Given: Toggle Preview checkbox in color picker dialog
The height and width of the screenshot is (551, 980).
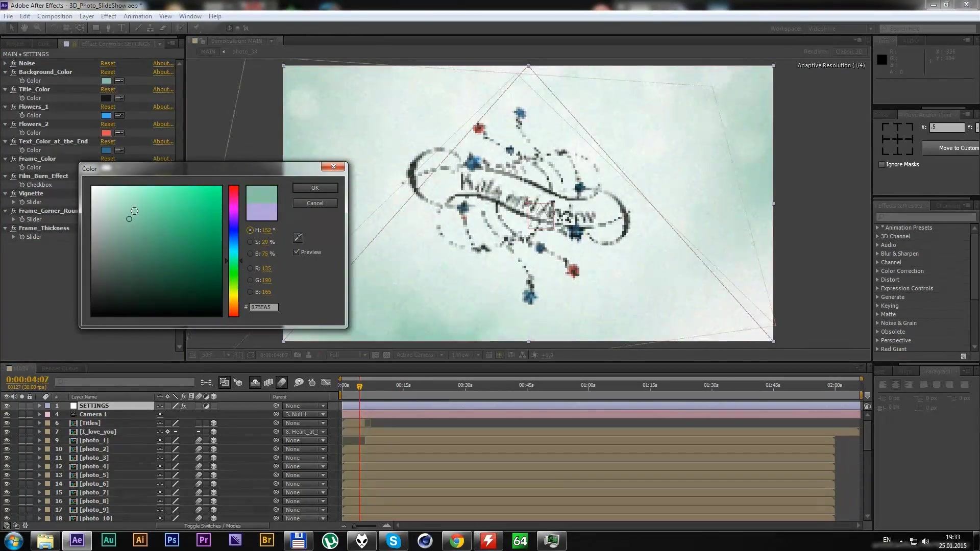Looking at the screenshot, I should point(297,252).
